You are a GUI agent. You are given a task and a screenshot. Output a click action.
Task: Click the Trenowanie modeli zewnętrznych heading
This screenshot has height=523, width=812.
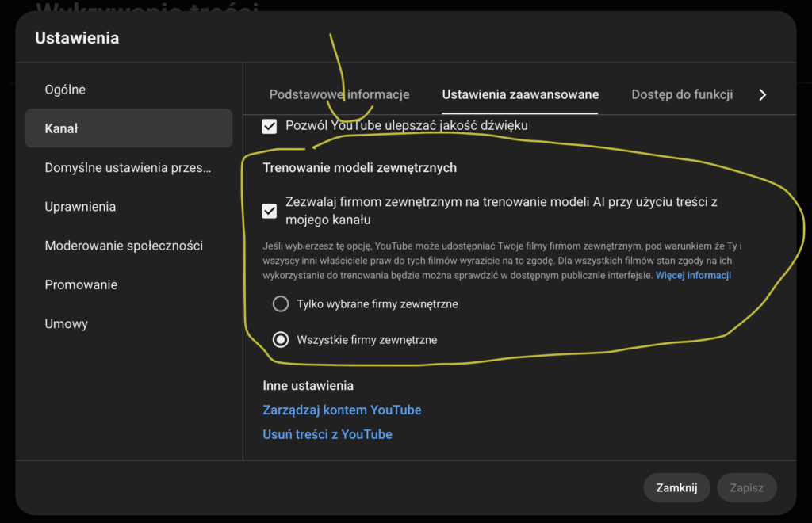[360, 168]
